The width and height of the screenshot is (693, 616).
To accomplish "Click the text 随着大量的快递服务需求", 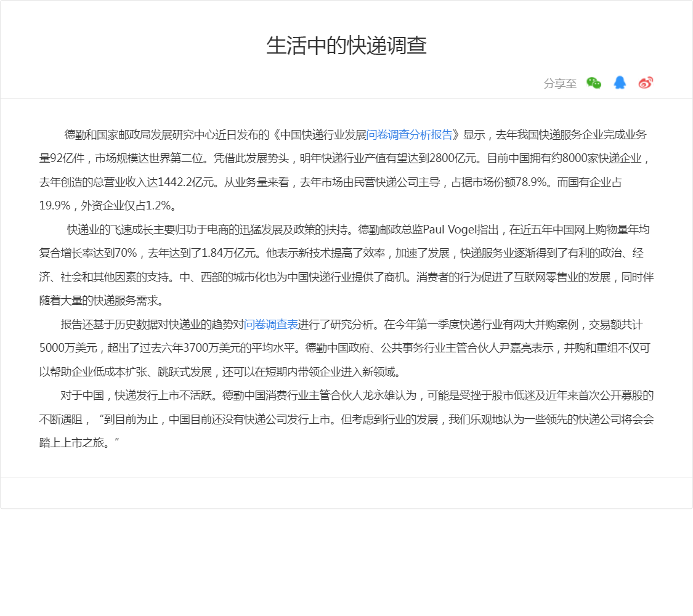I will click(x=98, y=301).
